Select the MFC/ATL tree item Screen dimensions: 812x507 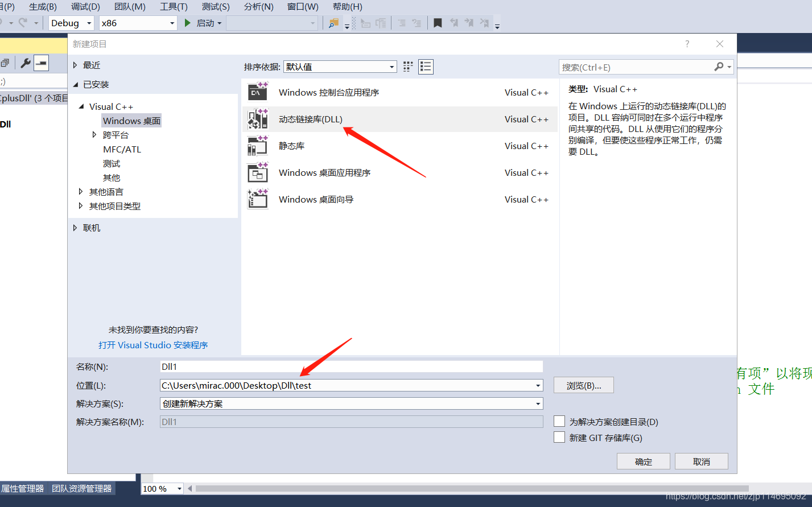pos(122,149)
